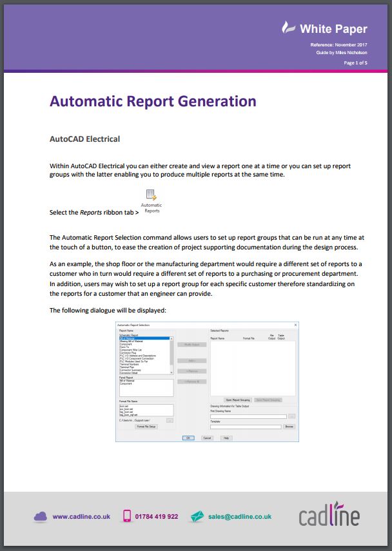The height and width of the screenshot is (551, 392).
Task: Click the Browse button beside Template
Action: 289,426
